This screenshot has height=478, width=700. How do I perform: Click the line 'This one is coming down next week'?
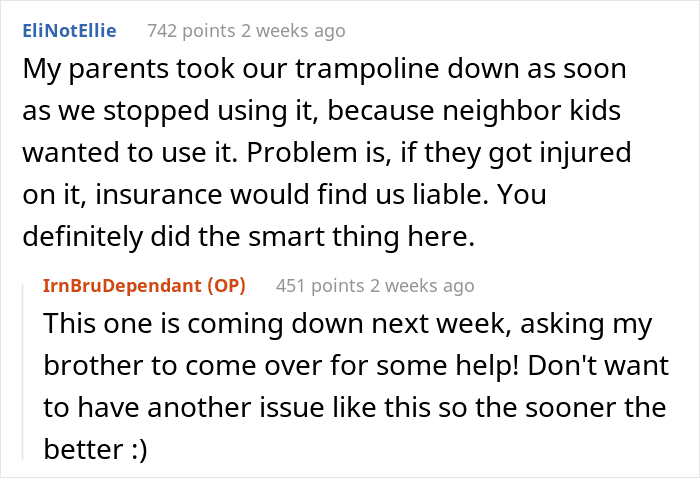tap(348, 324)
